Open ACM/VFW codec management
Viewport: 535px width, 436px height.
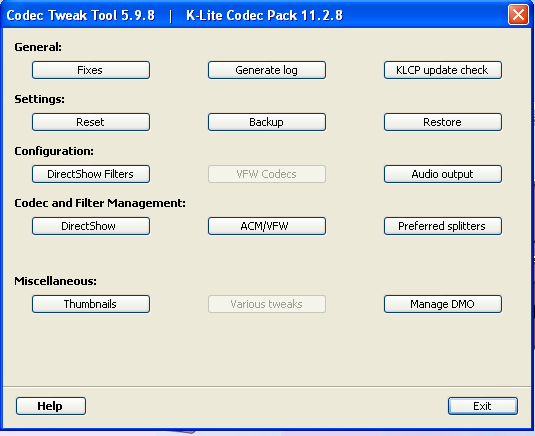click(267, 226)
